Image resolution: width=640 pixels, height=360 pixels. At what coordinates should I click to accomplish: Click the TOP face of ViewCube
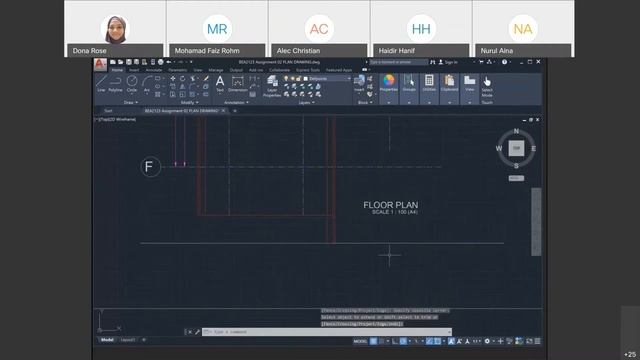516,148
